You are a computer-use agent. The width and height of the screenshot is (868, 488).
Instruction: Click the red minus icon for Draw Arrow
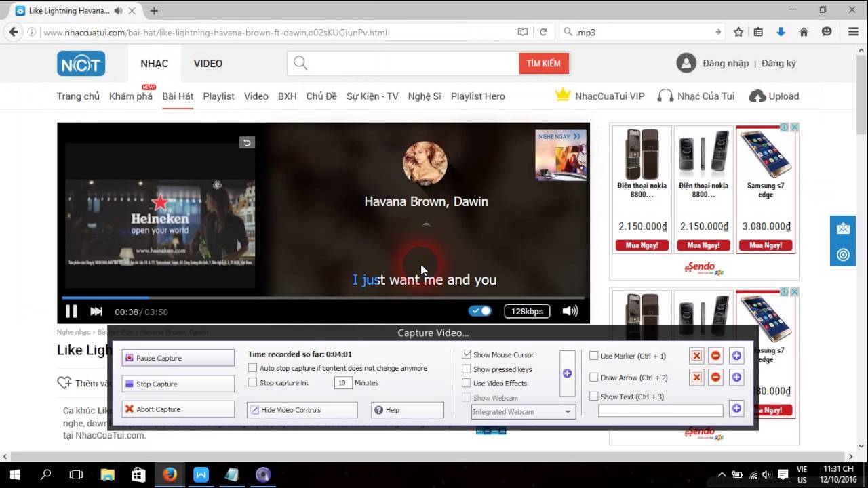(x=715, y=378)
